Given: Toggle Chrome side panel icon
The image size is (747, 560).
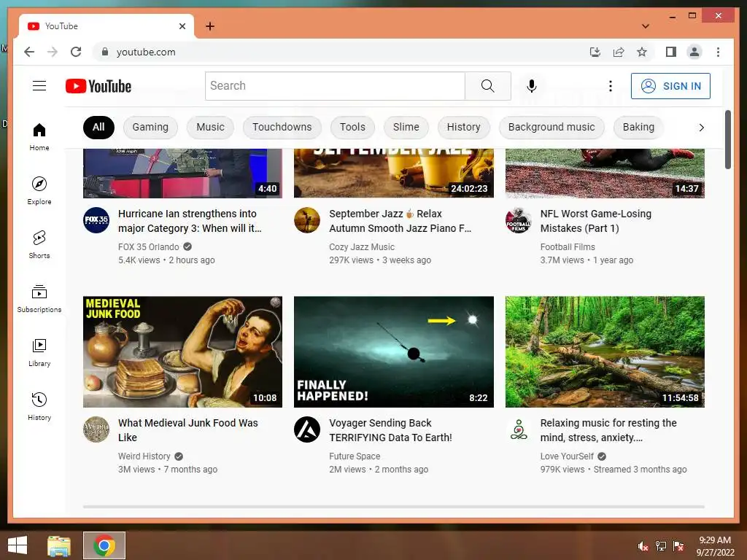Looking at the screenshot, I should pos(671,52).
